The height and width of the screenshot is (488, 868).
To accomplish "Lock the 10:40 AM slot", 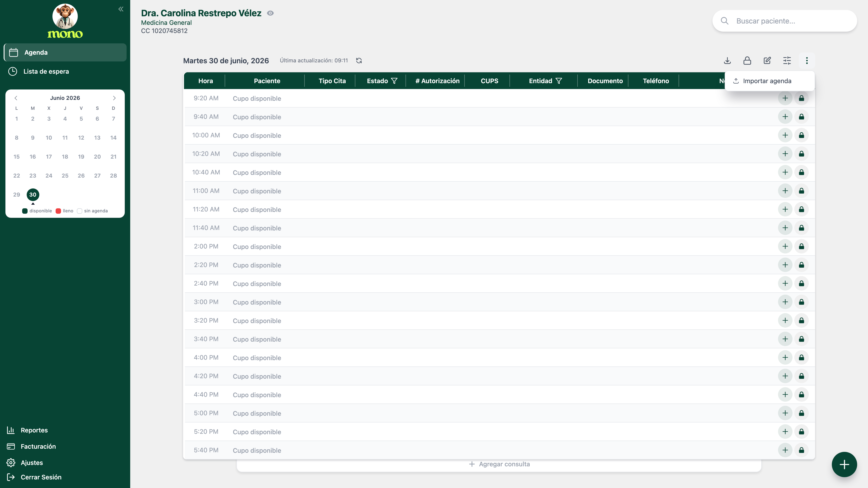I will click(x=802, y=172).
